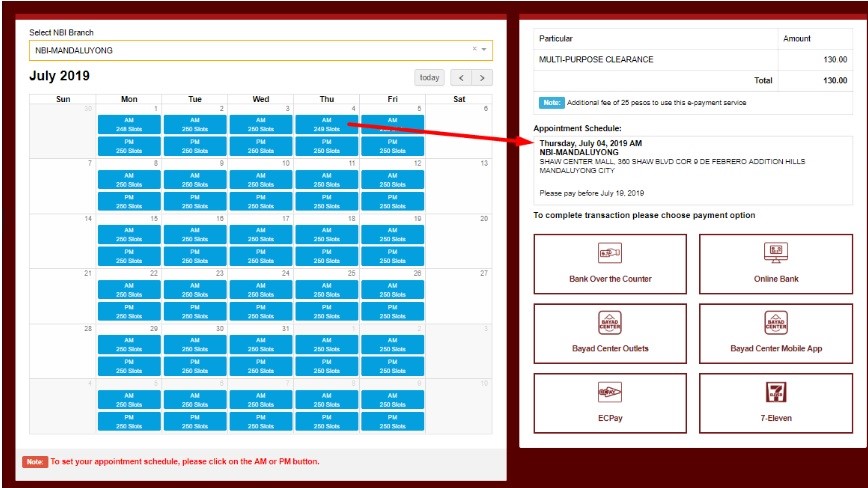Image resolution: width=868 pixels, height=488 pixels.
Task: Select the PM slot on Tuesday July 2
Action: click(x=195, y=146)
